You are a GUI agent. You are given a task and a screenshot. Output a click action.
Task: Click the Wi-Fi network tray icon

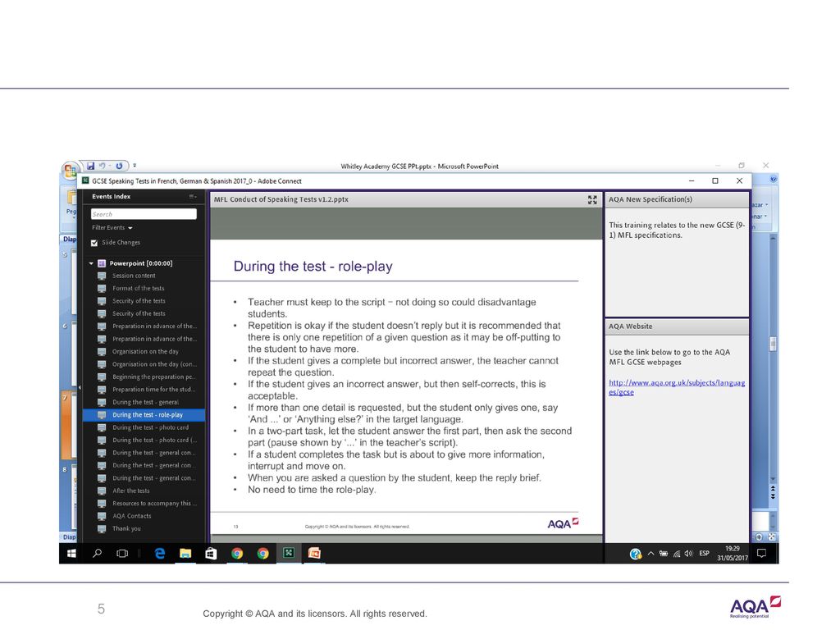tap(677, 554)
